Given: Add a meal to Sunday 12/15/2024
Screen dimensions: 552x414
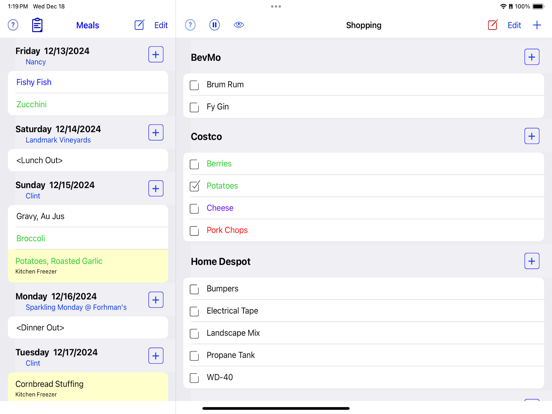Looking at the screenshot, I should (156, 189).
